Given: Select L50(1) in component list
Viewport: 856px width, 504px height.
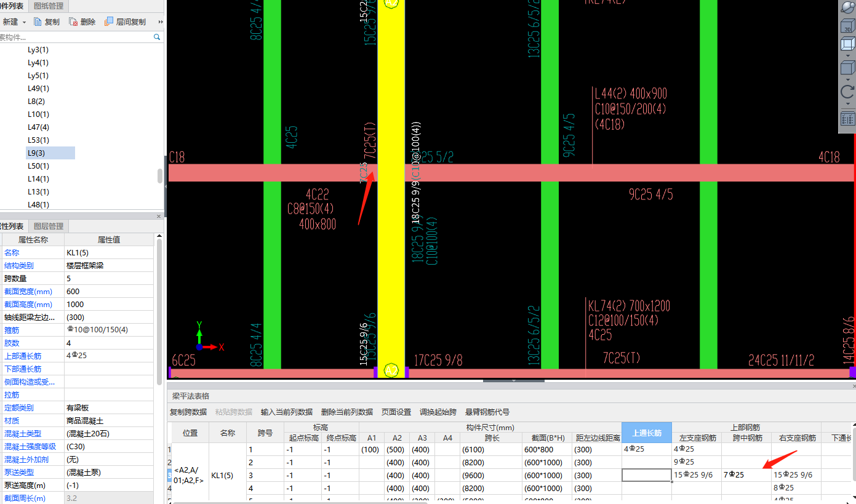Looking at the screenshot, I should [x=38, y=166].
